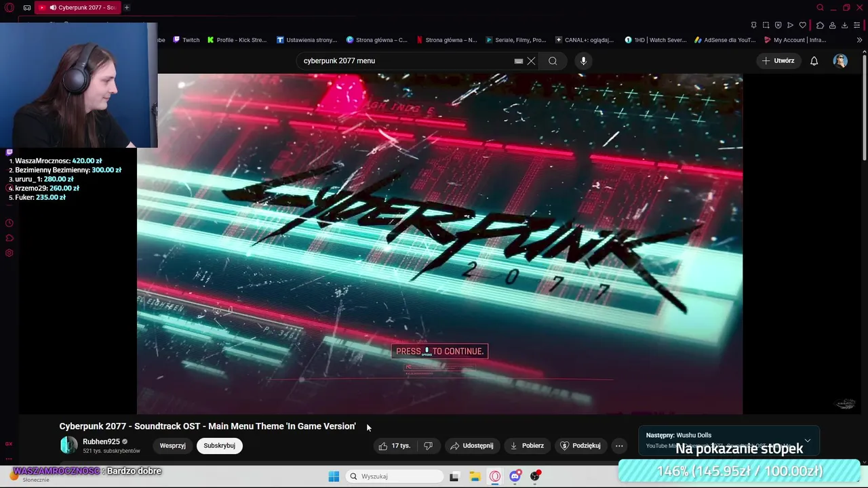The height and width of the screenshot is (488, 868).
Task: Open the Seriale, Filmy, Pro... bookmark
Action: pos(516,40)
